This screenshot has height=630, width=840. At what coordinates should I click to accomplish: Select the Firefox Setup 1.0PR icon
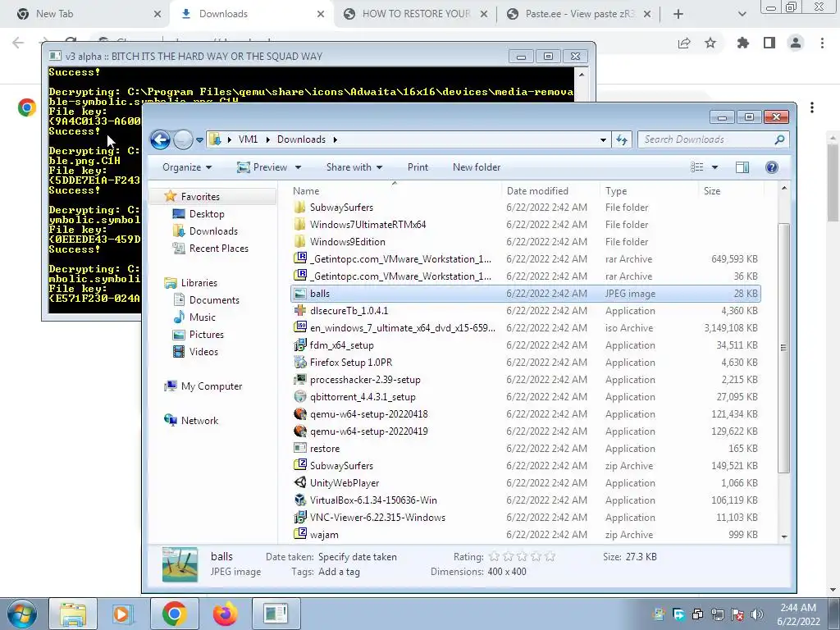300,362
